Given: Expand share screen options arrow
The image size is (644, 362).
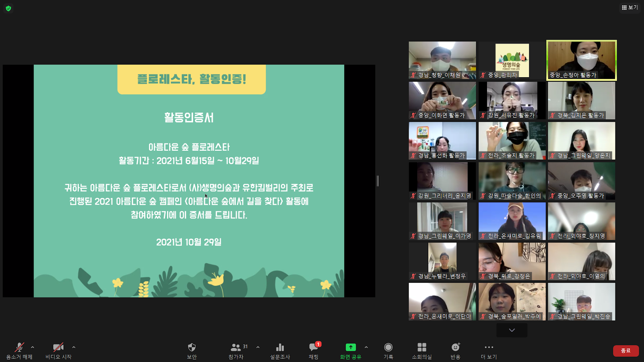Looking at the screenshot, I should (366, 347).
